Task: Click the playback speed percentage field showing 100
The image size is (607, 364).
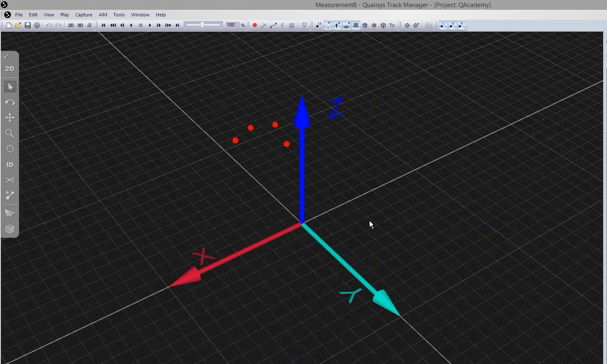Action: pyautogui.click(x=231, y=25)
